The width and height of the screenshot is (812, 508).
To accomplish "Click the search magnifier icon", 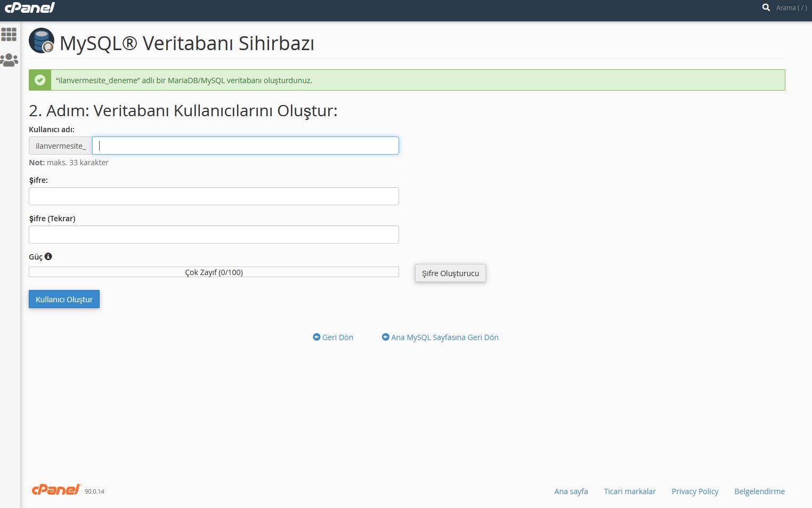I will pos(766,7).
